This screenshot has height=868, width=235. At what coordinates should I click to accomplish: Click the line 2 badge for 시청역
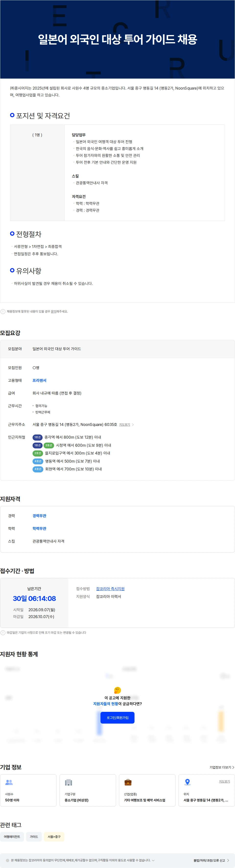[x=49, y=445]
